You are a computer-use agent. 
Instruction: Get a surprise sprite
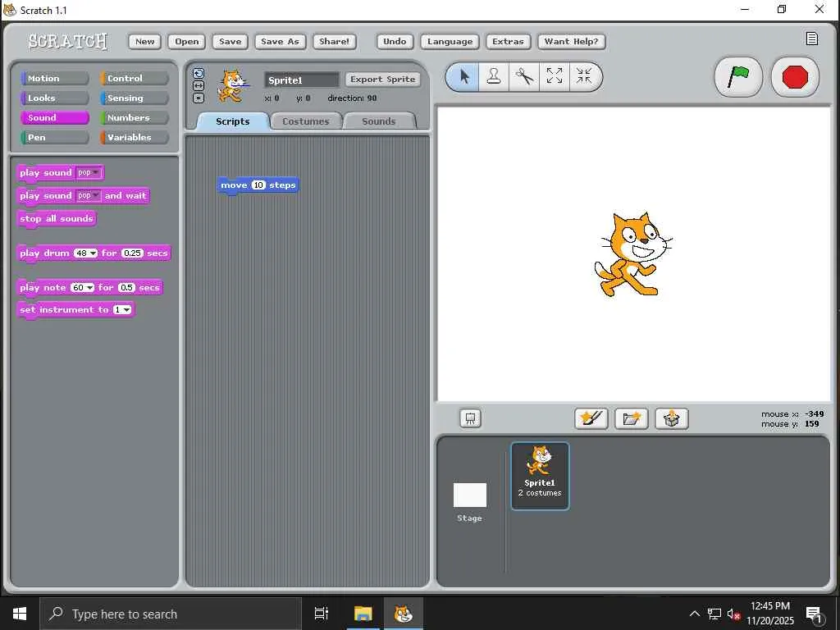[671, 418]
